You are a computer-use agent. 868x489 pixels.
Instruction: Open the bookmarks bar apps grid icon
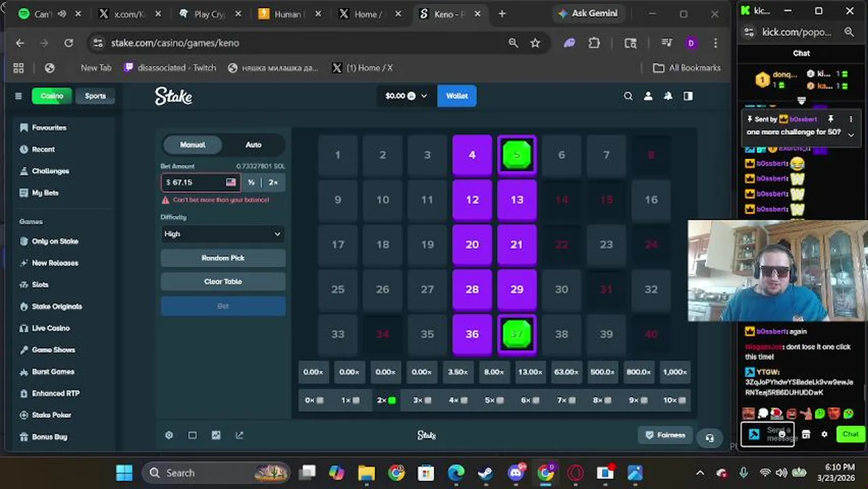coord(18,68)
